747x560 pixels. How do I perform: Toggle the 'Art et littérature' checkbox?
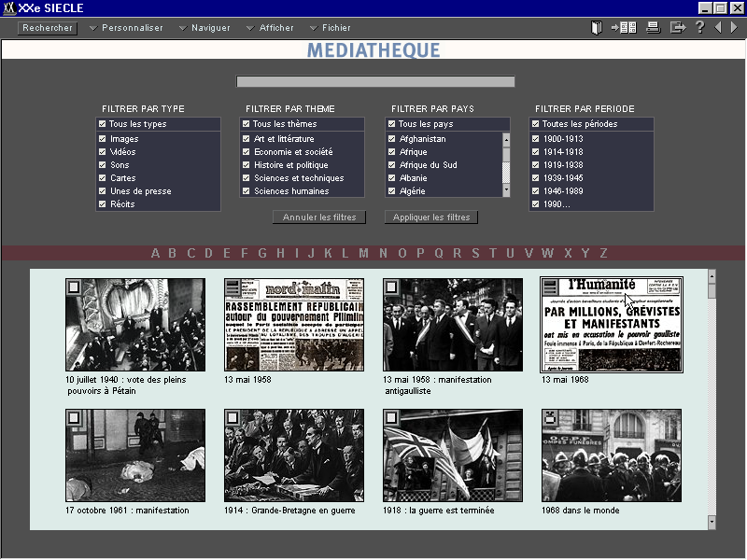(x=247, y=139)
